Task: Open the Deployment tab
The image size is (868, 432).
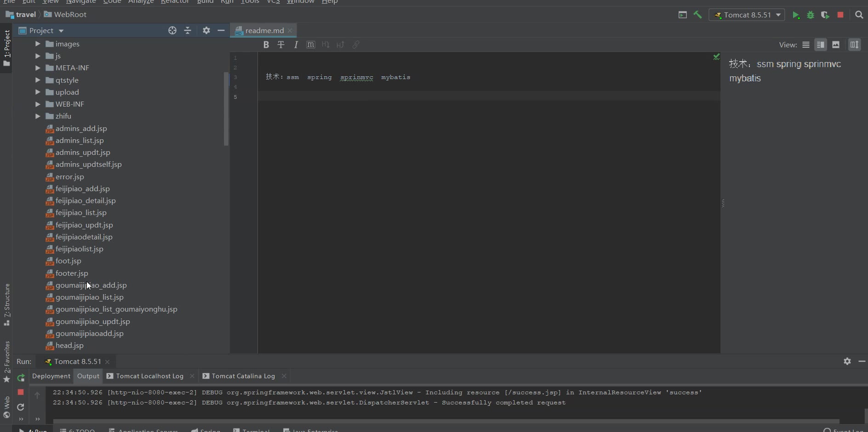Action: pyautogui.click(x=51, y=376)
